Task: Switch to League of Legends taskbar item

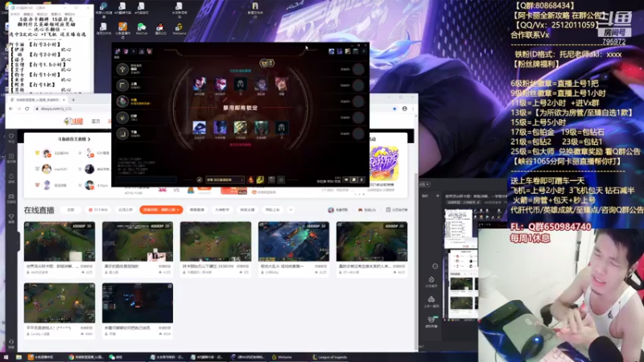Action: pyautogui.click(x=330, y=357)
